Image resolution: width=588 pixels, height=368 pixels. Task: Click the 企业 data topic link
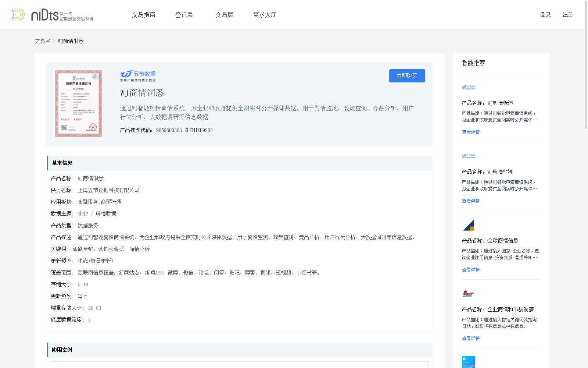pyautogui.click(x=83, y=214)
